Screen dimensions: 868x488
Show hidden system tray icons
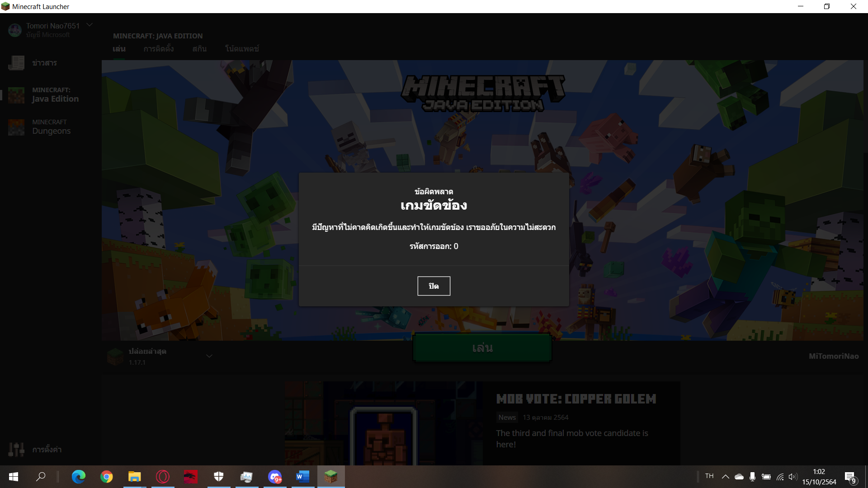(x=725, y=477)
